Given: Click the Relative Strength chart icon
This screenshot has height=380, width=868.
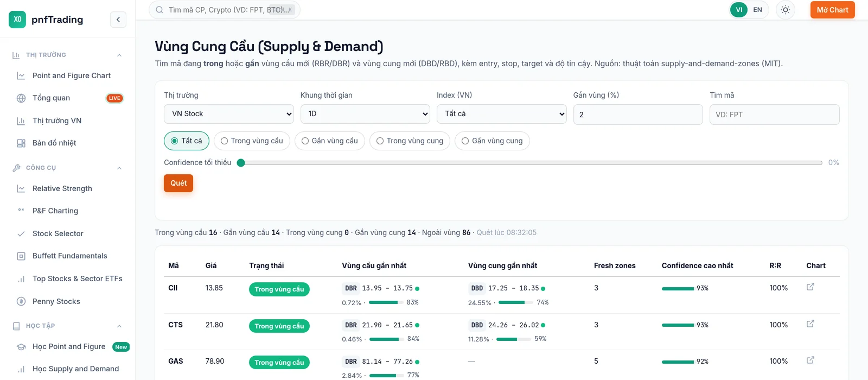Looking at the screenshot, I should 21,189.
